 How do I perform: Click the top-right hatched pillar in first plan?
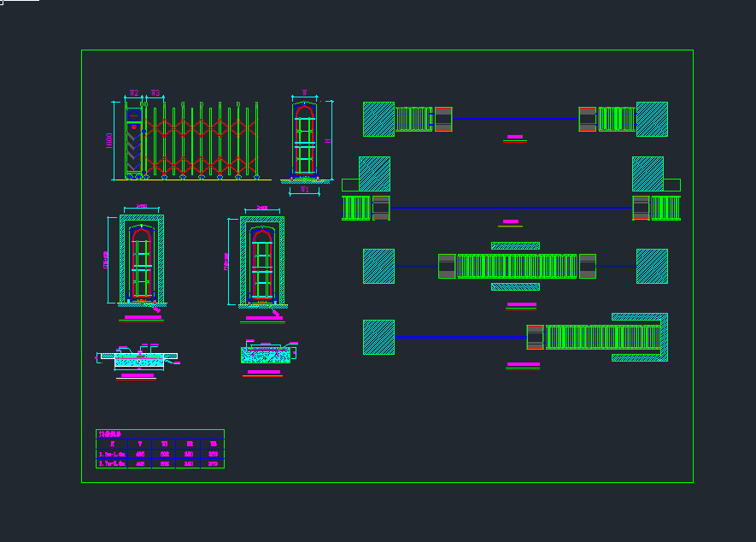652,119
